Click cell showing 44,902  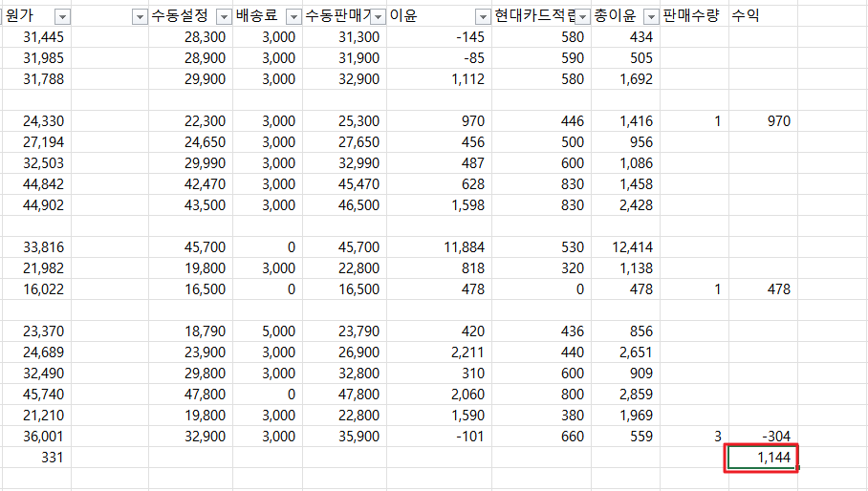tap(36, 205)
